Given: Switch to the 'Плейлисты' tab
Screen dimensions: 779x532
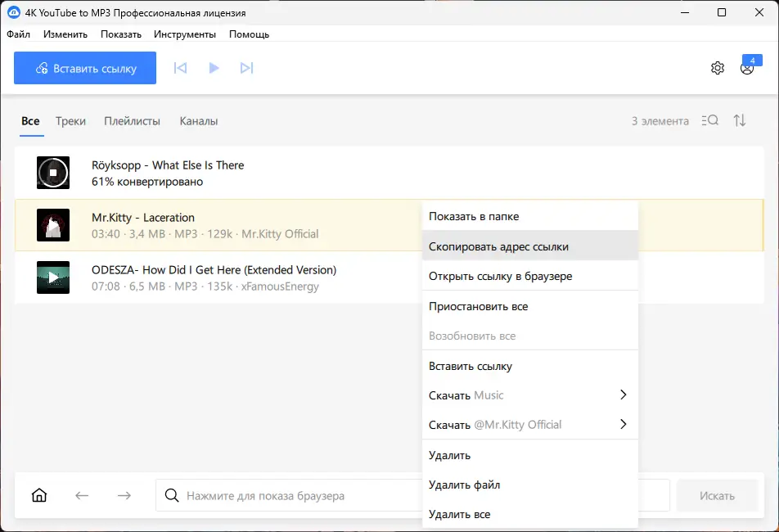Looking at the screenshot, I should click(132, 121).
